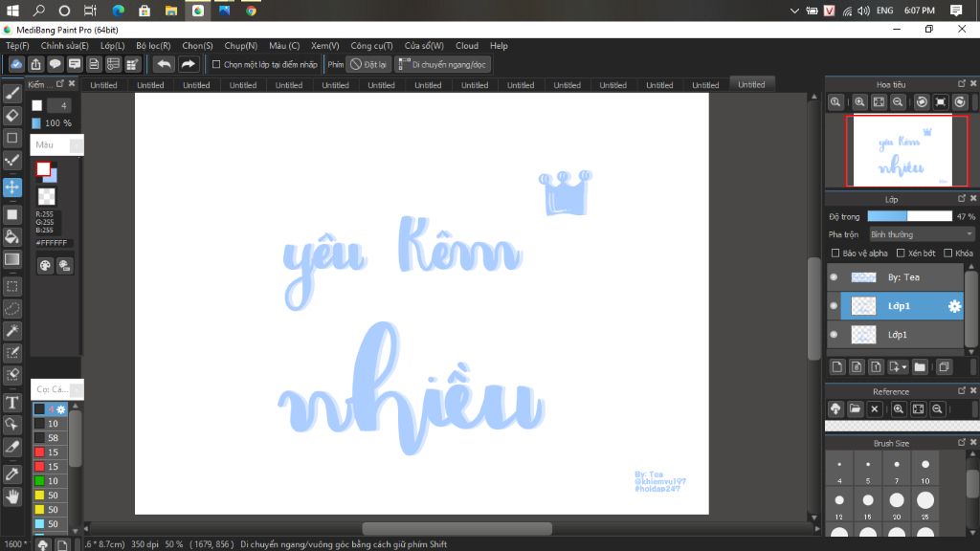
Task: Toggle visibility of the 'By: Tea' layer
Action: [x=834, y=276]
